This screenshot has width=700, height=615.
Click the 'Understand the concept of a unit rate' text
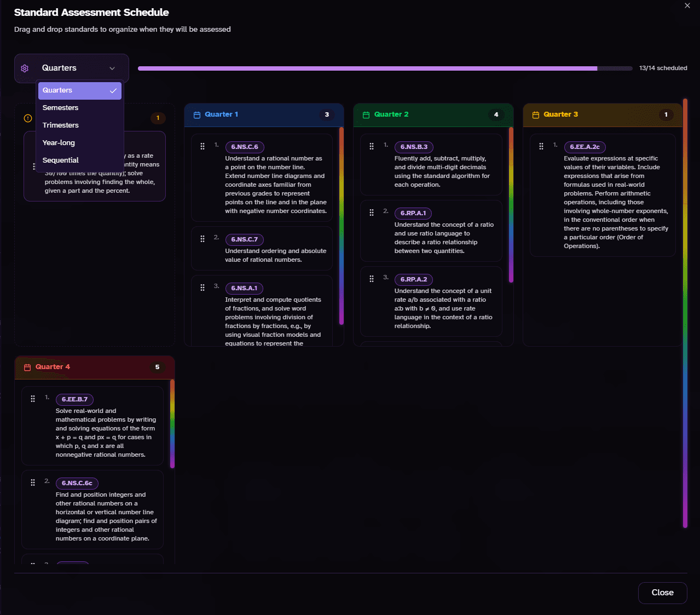(443, 308)
